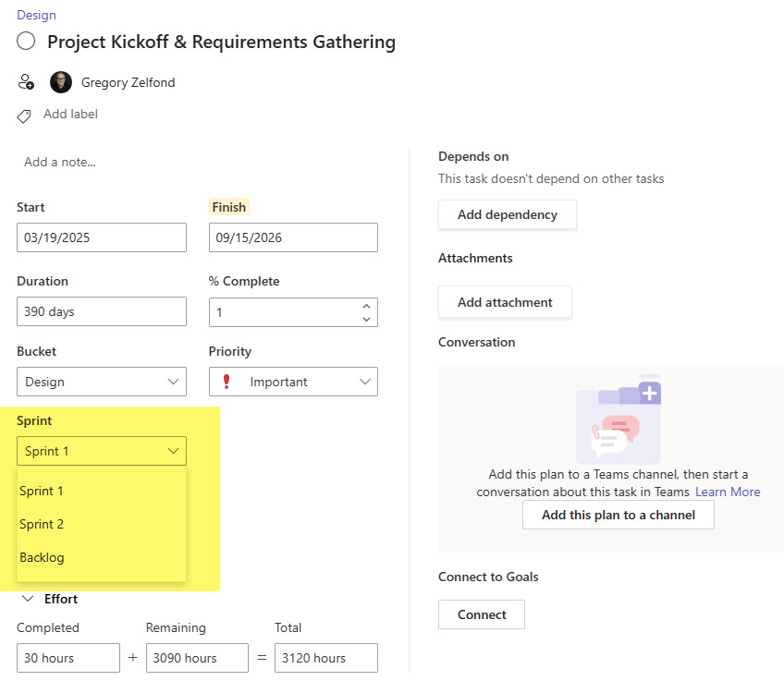Click the label tag icon
This screenshot has height=693, width=784.
click(x=23, y=116)
